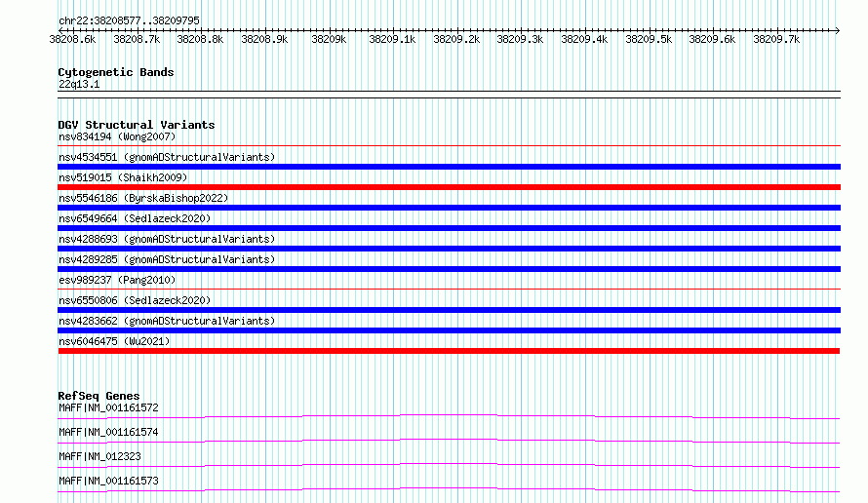The height and width of the screenshot is (503, 868).
Task: Click the 38209.1k ruler tick label
Action: pyautogui.click(x=392, y=39)
